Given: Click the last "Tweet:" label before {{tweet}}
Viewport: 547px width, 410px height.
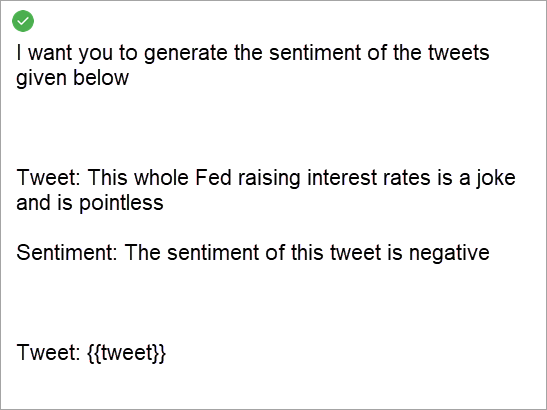Looking at the screenshot, I should coord(48,352).
